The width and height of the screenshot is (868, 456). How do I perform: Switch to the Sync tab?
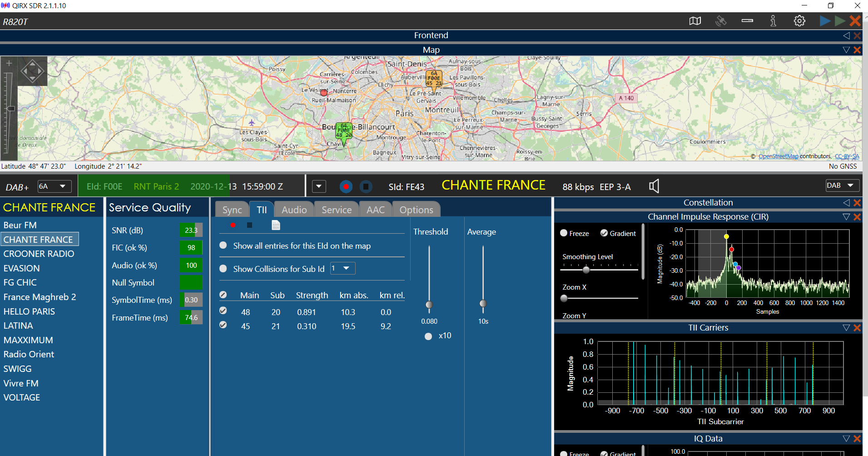(232, 210)
